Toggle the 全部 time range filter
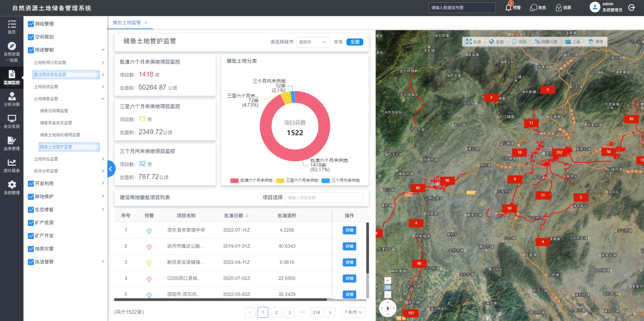 point(355,42)
